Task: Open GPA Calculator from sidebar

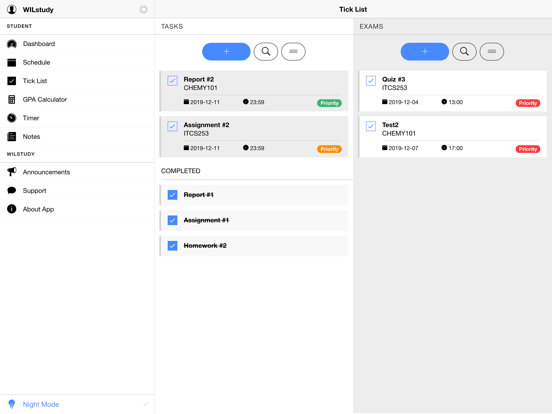Action: point(77,99)
